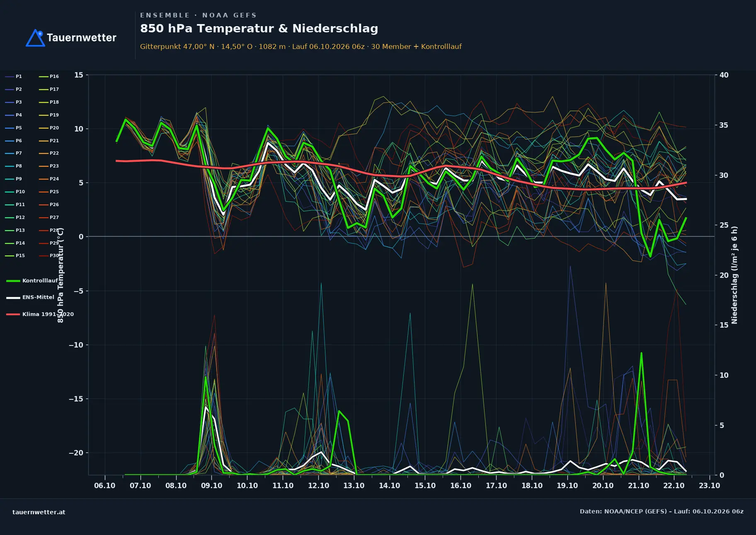
Task: Click the Kontrolllauf legend entry
Action: (32, 281)
